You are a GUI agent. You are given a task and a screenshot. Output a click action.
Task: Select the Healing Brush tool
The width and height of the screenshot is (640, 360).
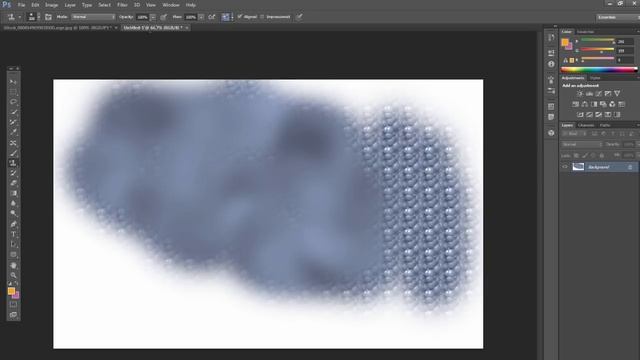[13, 143]
